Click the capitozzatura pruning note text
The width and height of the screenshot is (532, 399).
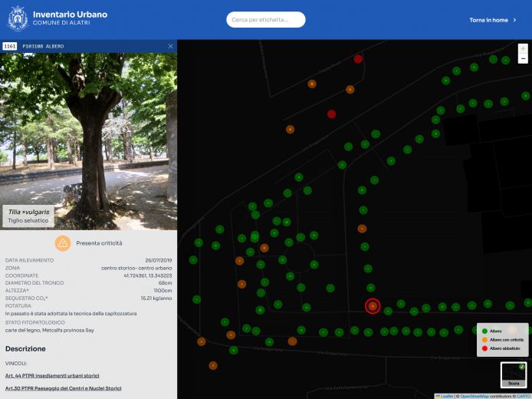pyautogui.click(x=71, y=313)
